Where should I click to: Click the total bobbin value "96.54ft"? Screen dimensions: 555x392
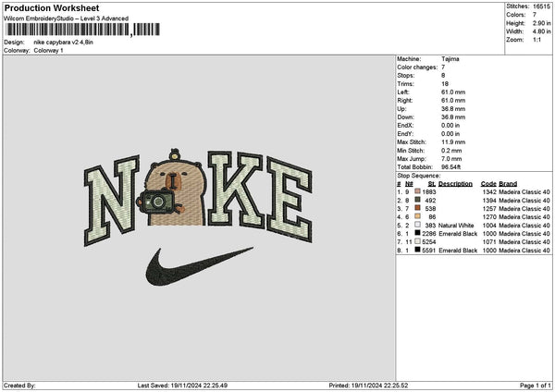[451, 167]
